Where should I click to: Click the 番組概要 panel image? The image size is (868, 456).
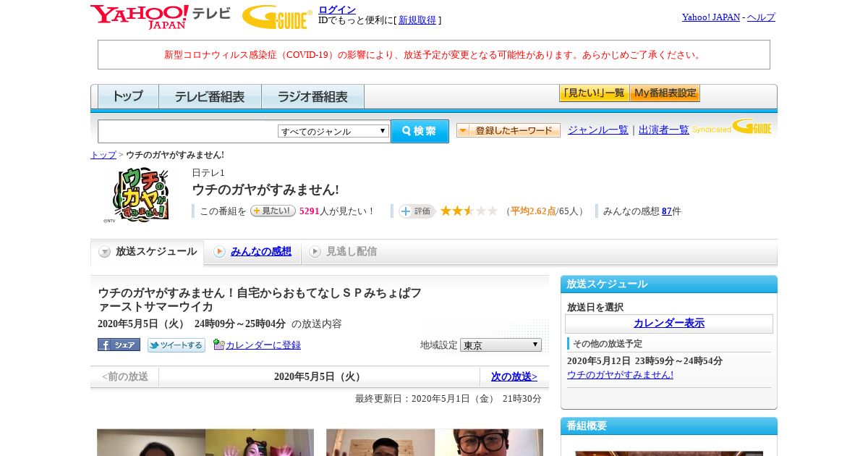coord(669,453)
